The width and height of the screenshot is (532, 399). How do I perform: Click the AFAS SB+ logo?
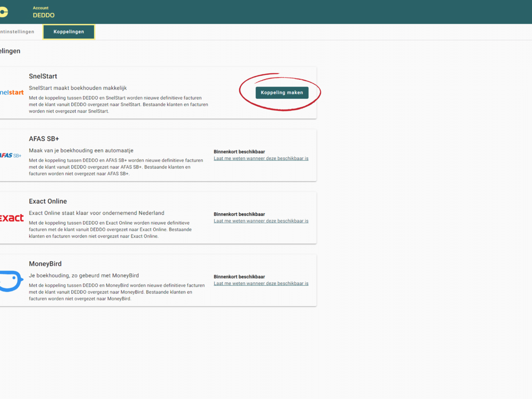point(11,155)
